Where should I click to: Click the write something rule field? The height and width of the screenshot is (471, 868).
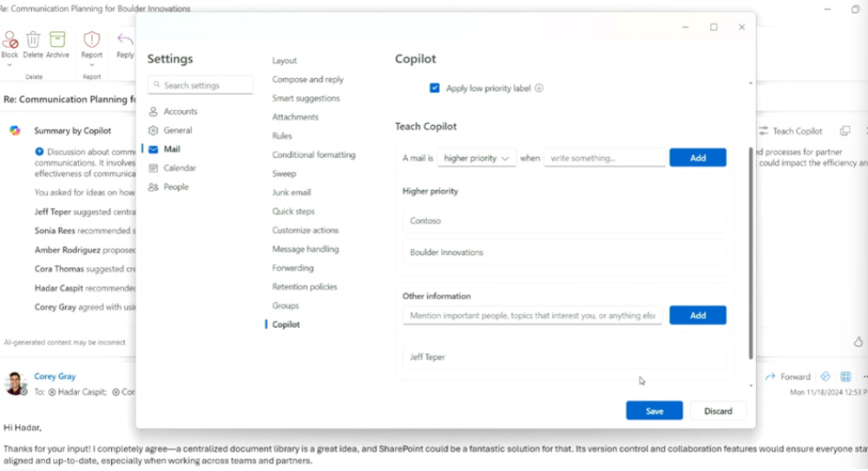(x=604, y=158)
